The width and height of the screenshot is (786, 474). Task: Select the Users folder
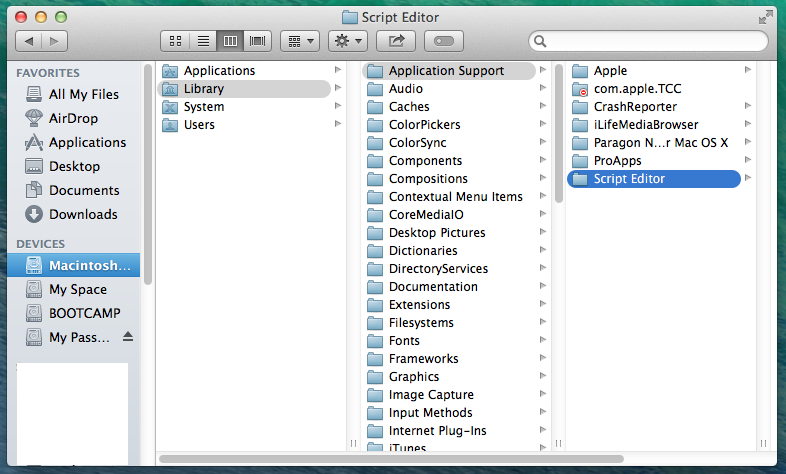click(244, 125)
